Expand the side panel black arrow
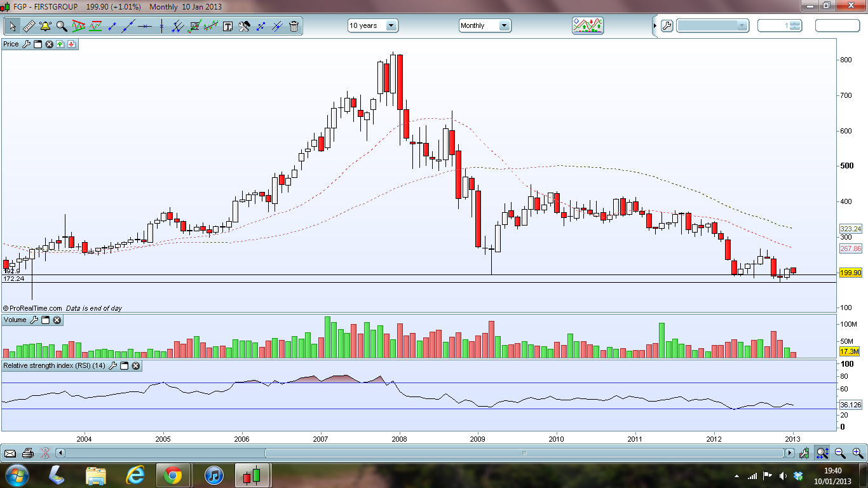 [x=655, y=26]
